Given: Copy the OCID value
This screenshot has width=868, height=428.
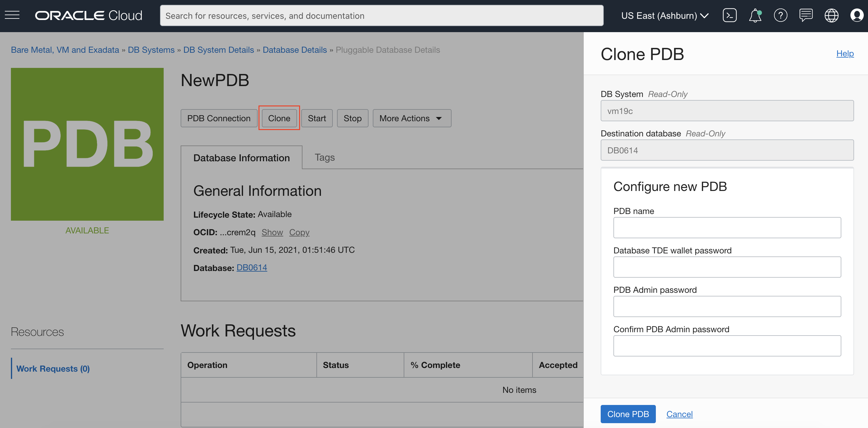Looking at the screenshot, I should point(299,232).
